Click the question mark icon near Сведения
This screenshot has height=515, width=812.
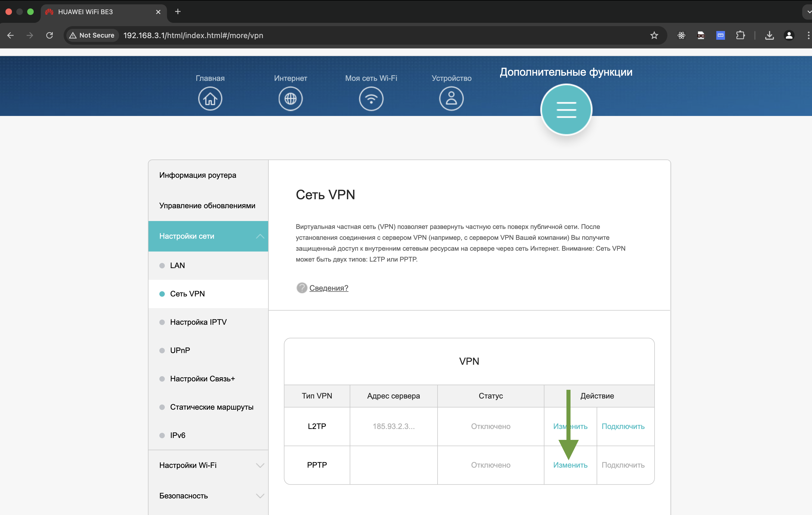click(x=302, y=288)
